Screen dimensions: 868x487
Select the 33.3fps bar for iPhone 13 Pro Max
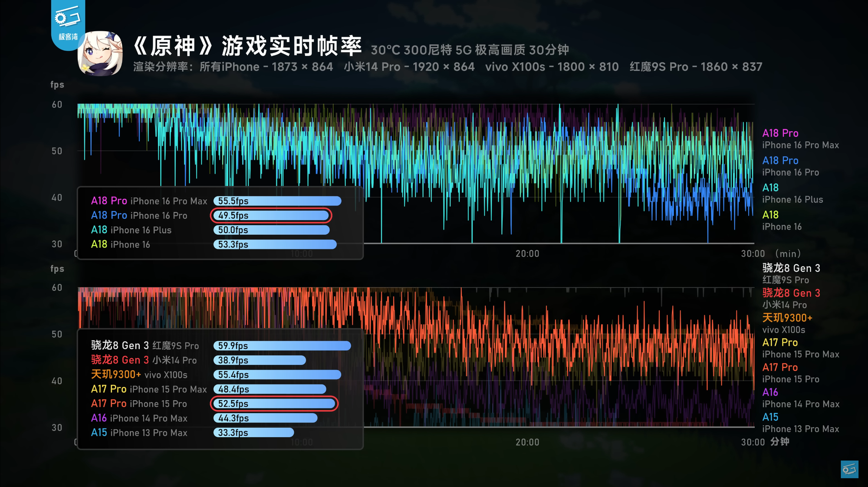[x=253, y=433]
